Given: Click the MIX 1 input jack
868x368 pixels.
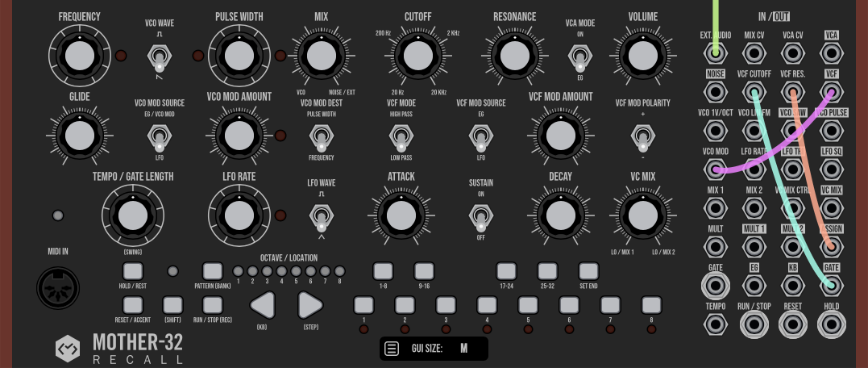Looking at the screenshot, I should click(715, 209).
